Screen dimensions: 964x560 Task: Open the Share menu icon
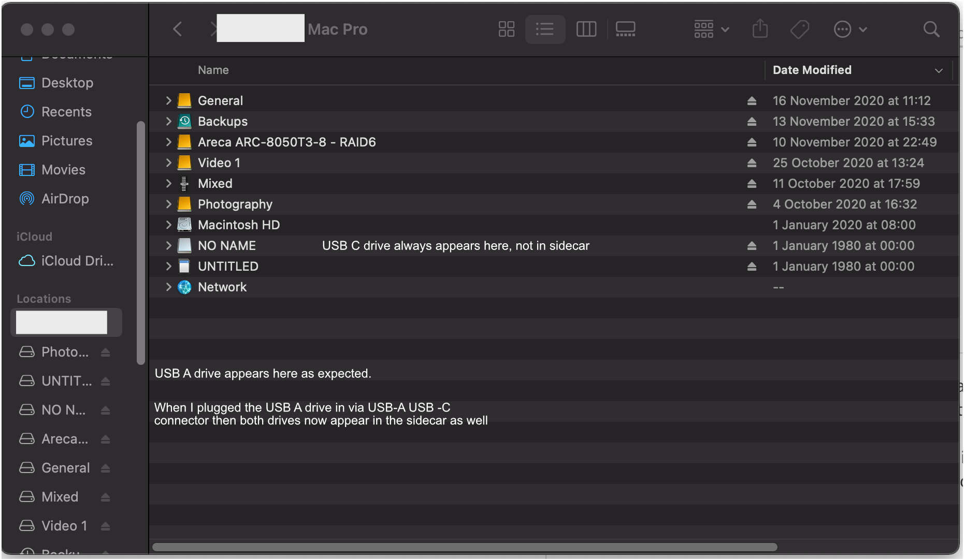click(759, 29)
